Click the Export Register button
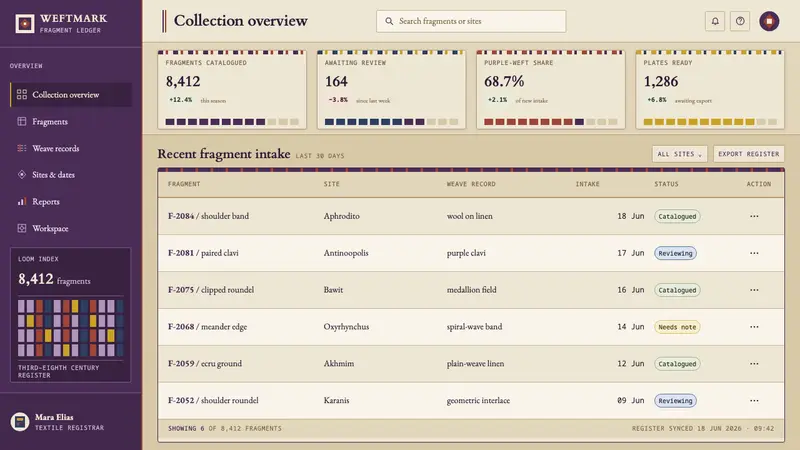This screenshot has height=450, width=800. pyautogui.click(x=748, y=154)
